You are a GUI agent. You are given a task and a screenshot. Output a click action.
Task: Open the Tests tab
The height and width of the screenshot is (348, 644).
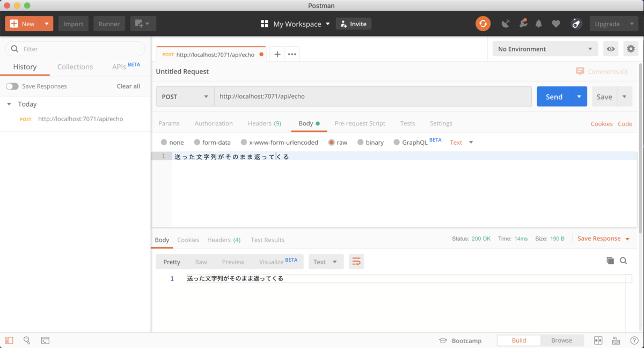click(407, 123)
